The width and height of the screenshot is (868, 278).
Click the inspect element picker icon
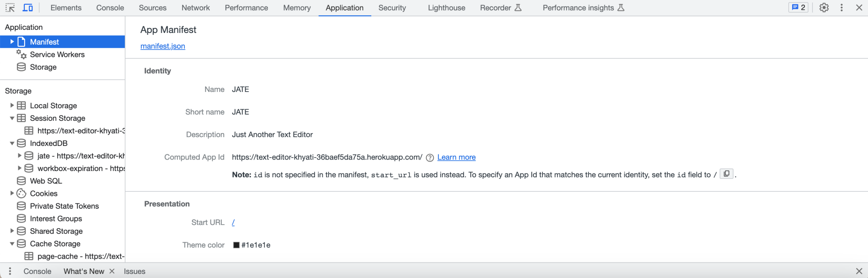[x=10, y=7]
